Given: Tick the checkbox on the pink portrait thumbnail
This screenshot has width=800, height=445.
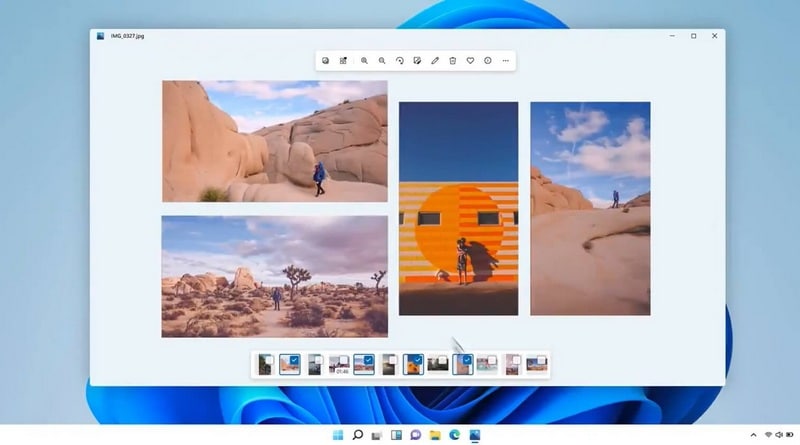Looking at the screenshot, I should point(516,360).
